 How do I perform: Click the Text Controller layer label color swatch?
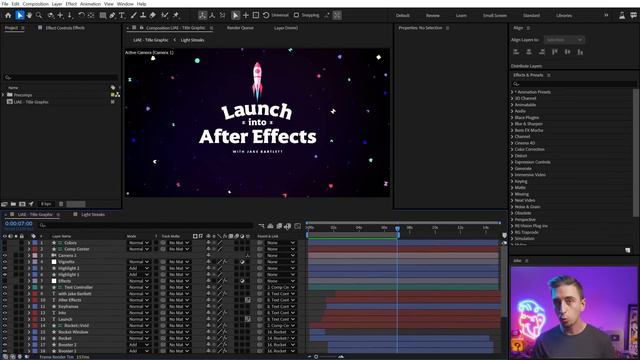tap(35, 287)
